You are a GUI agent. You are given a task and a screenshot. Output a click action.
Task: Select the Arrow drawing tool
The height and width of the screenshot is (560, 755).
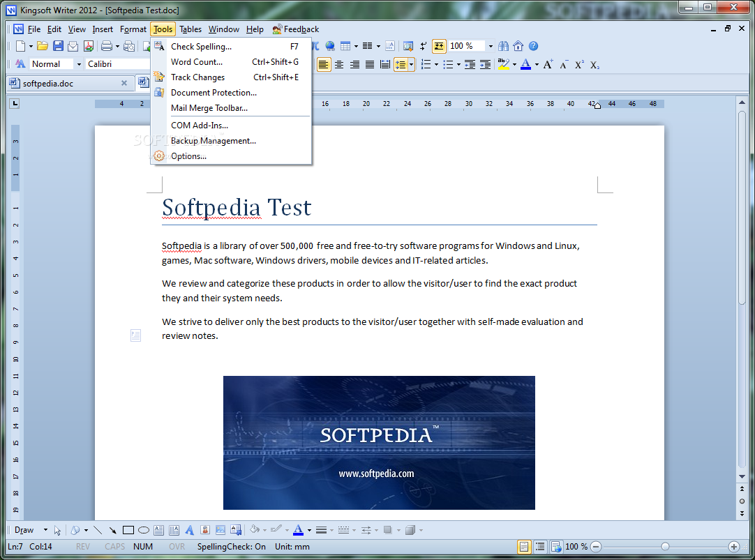tap(112, 530)
